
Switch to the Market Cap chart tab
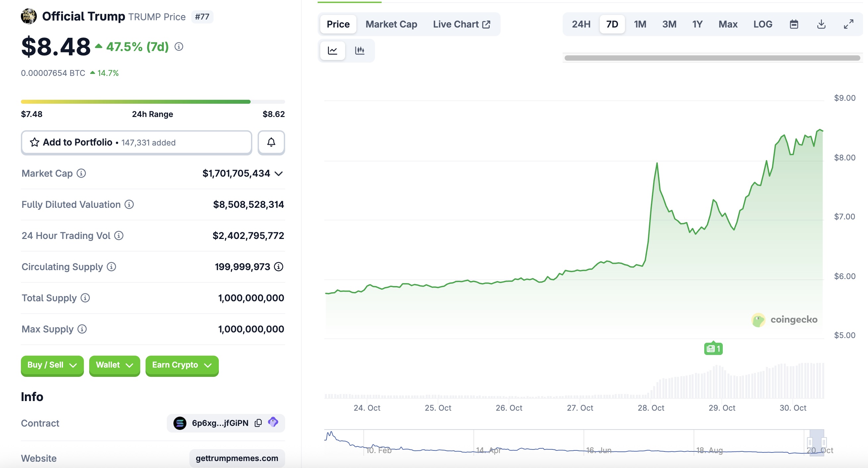pyautogui.click(x=391, y=24)
